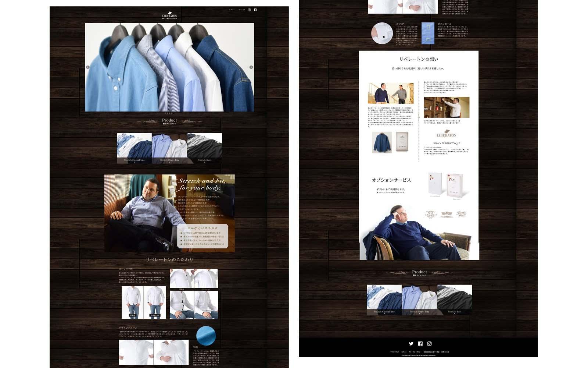Click the Instagram icon in the footer
The height and width of the screenshot is (368, 588).
click(429, 344)
